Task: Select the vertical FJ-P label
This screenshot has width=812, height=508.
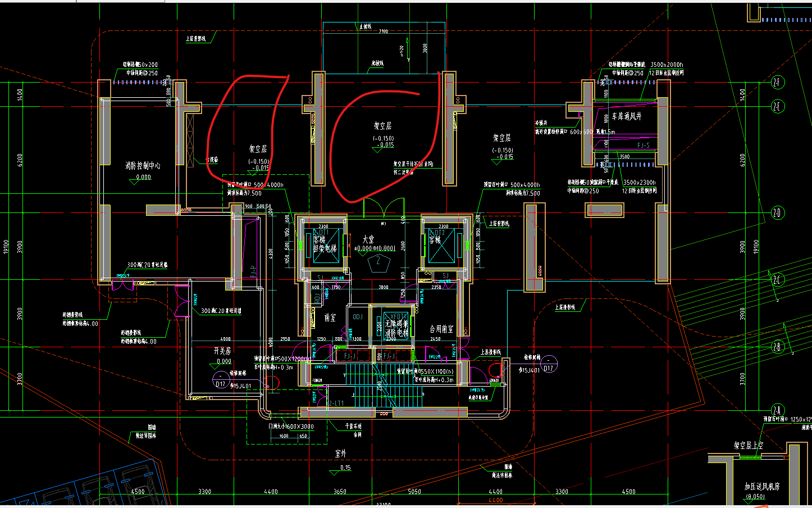Action: 253,272
